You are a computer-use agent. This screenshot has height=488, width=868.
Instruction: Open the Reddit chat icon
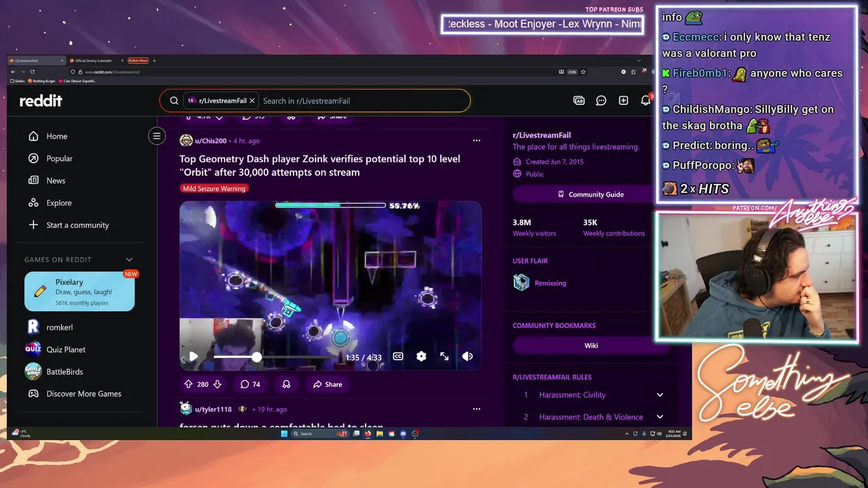point(601,100)
